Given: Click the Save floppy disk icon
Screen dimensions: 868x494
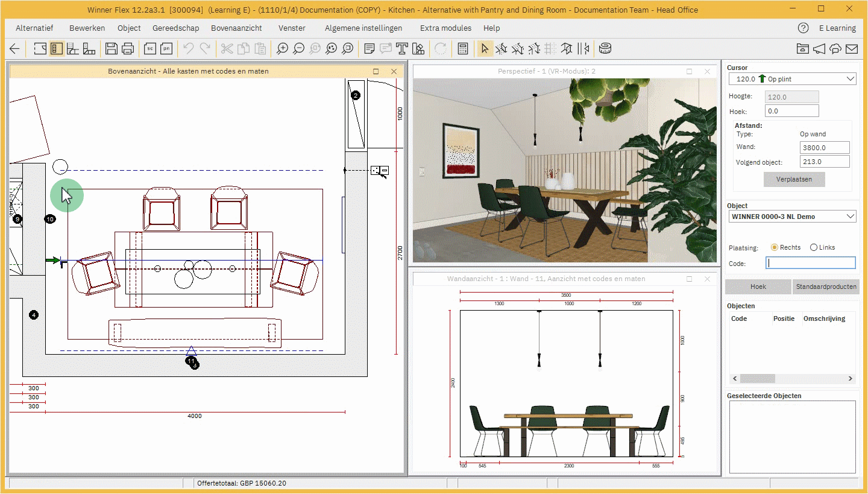Looking at the screenshot, I should click(111, 49).
